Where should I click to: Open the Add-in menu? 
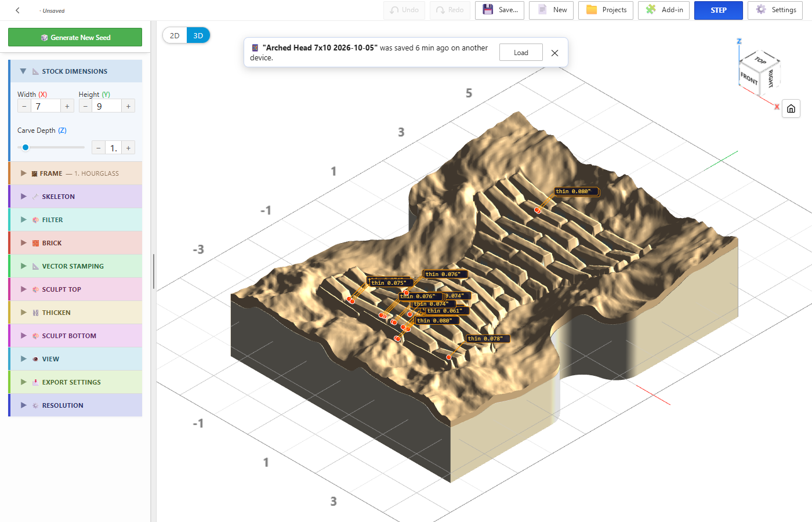coord(664,10)
